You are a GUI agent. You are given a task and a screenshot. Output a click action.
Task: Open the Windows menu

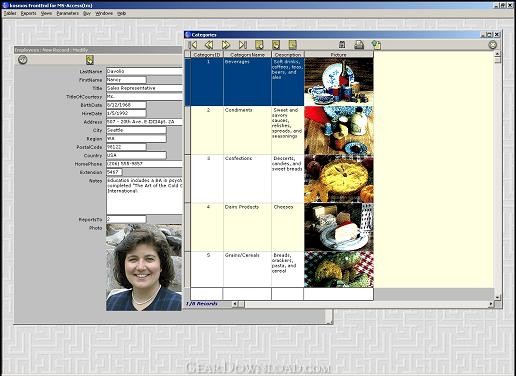coord(104,13)
